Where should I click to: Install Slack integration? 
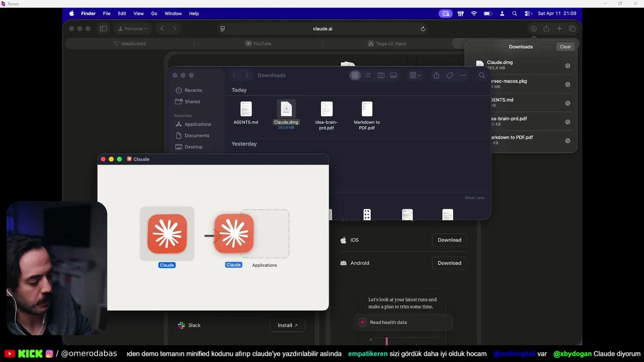point(287,325)
